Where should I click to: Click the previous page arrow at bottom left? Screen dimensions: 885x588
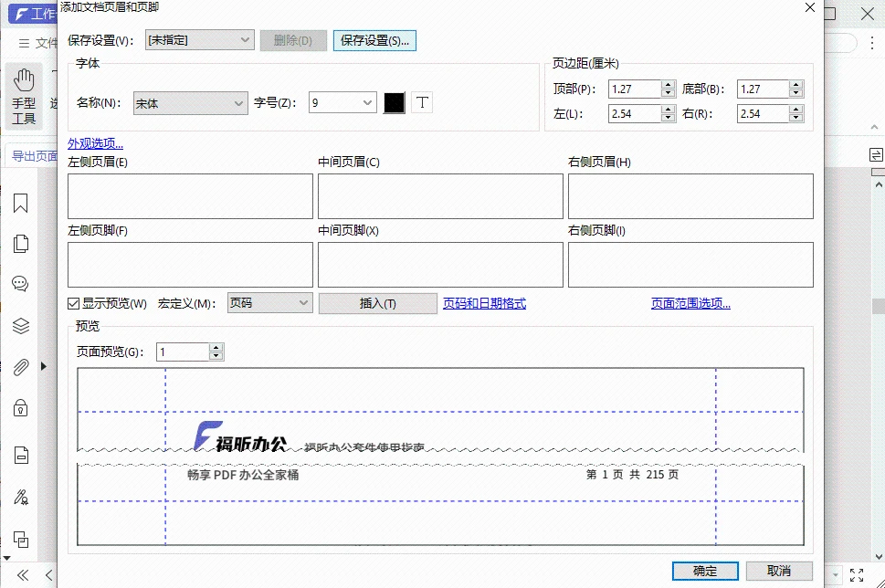(49, 575)
